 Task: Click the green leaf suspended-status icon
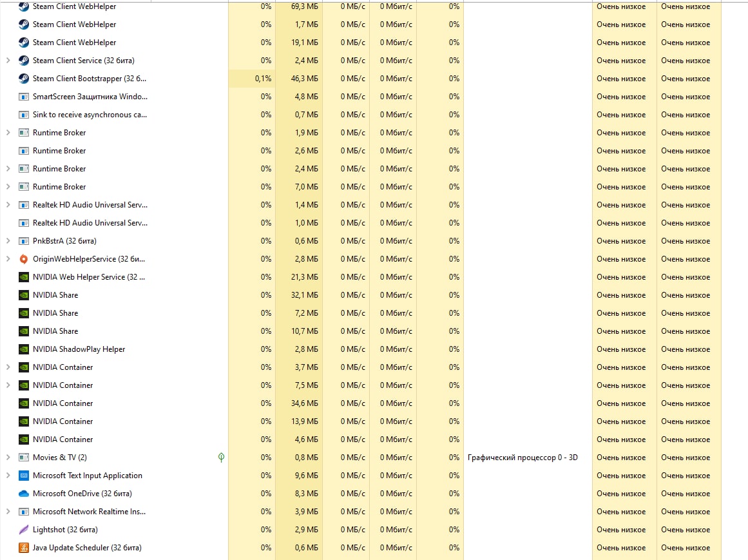click(x=221, y=458)
